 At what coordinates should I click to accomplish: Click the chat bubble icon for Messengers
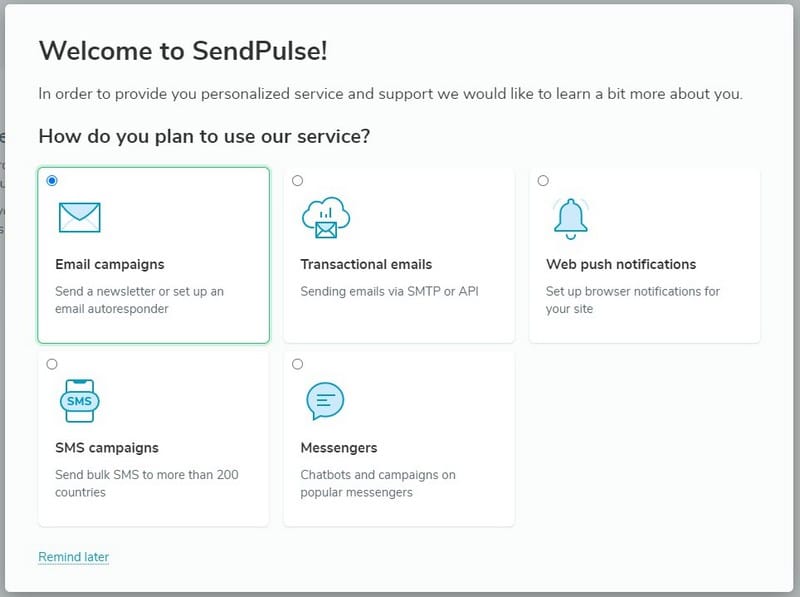(325, 400)
